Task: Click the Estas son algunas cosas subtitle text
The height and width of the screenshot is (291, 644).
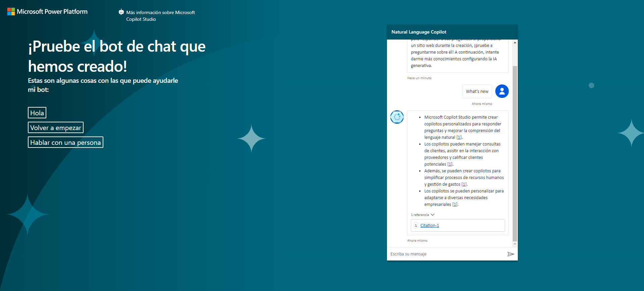Action: (x=103, y=85)
